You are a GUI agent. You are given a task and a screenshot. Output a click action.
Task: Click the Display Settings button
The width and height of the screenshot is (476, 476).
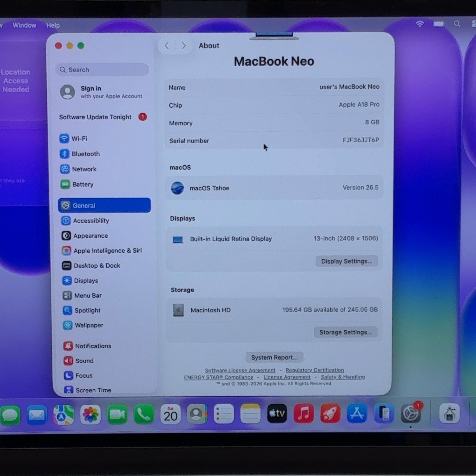click(347, 261)
